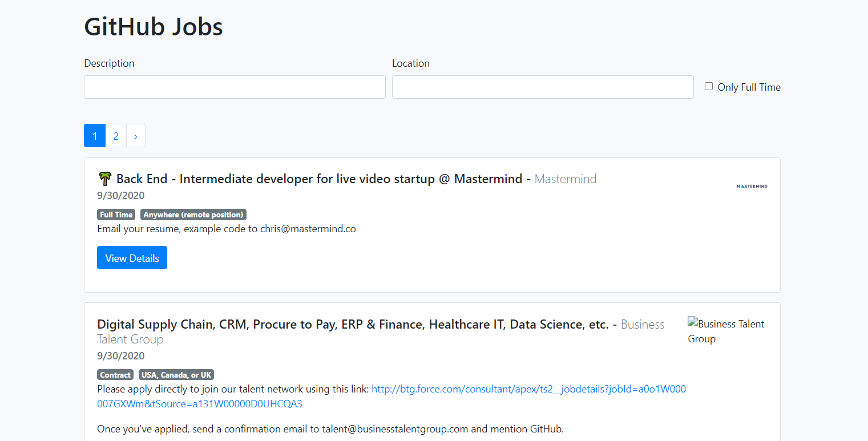This screenshot has height=441, width=868.
Task: Enable the Only Full Time checkbox
Action: [x=709, y=86]
